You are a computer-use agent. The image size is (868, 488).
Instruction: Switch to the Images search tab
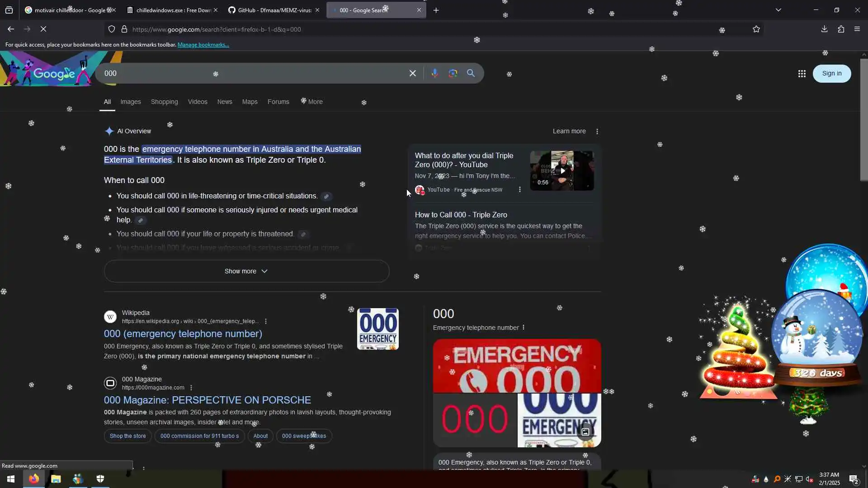131,102
